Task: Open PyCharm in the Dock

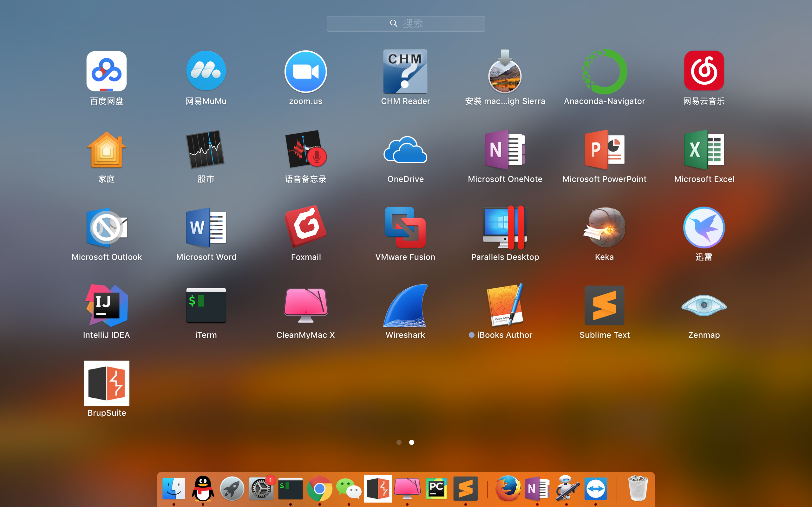Action: coord(436,489)
